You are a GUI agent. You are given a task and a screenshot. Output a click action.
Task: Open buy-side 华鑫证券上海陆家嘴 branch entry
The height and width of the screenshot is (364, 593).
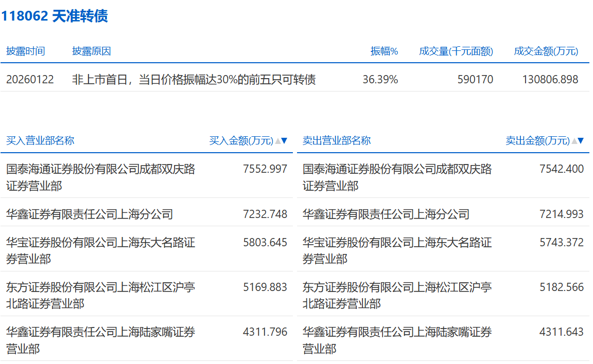(x=100, y=340)
